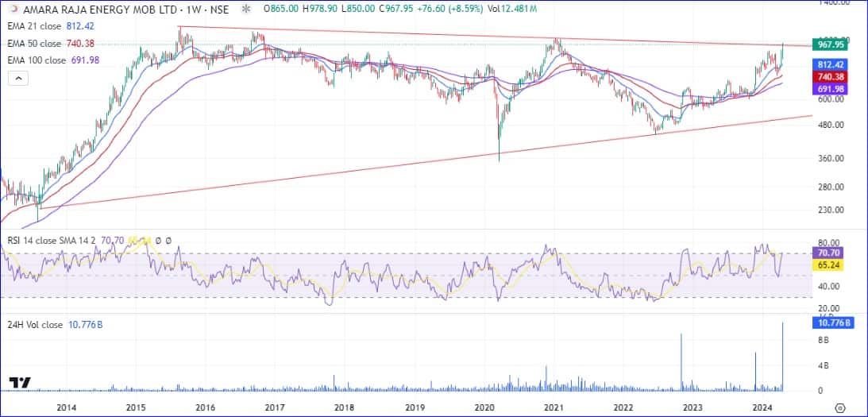The height and width of the screenshot is (417, 868).
Task: Click 2022 on the time axis
Action: click(x=623, y=407)
